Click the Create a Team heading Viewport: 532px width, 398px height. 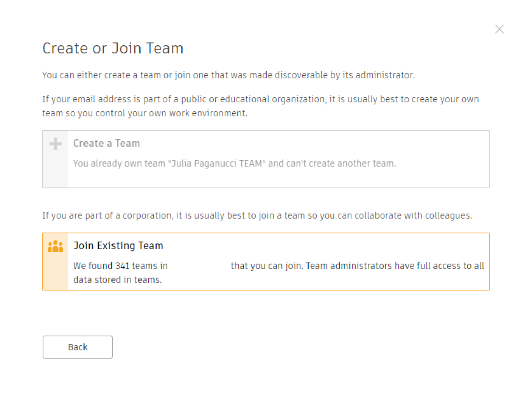(107, 143)
